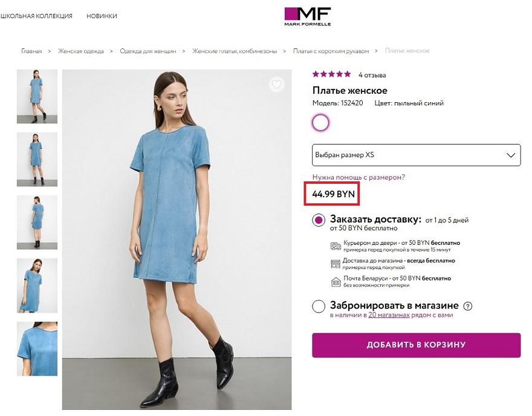
Task: Click the heart wishlist icon on photo
Action: coord(277,85)
